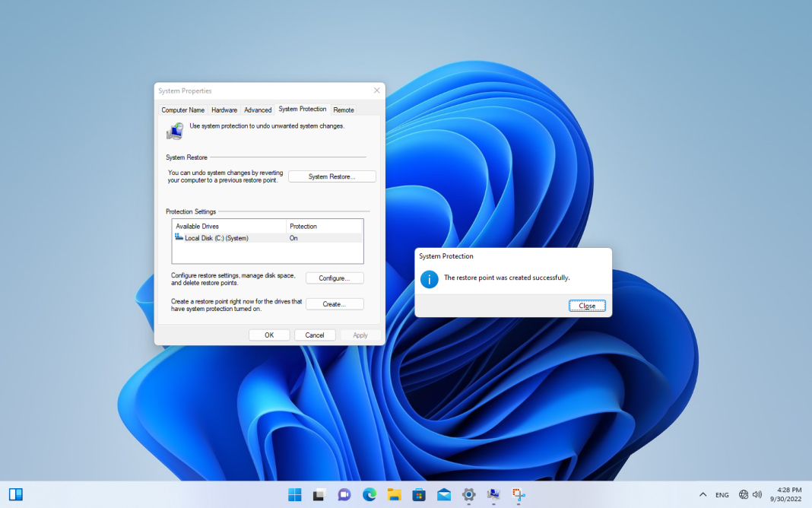812x508 pixels.
Task: Launch Microsoft Store from the taskbar
Action: pos(419,494)
